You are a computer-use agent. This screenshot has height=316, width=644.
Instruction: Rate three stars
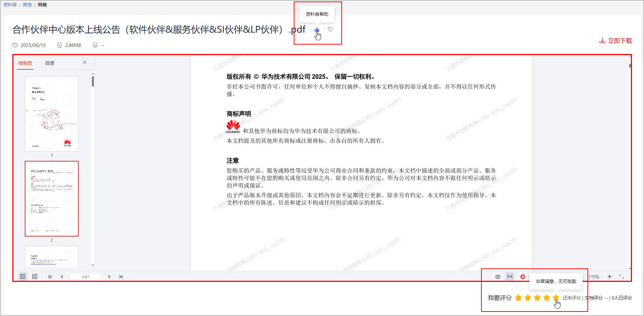(x=537, y=298)
